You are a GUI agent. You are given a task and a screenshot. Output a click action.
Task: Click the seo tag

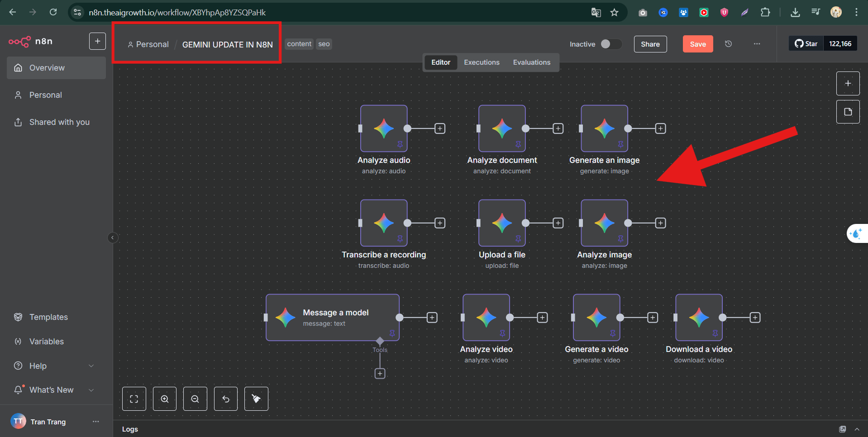[324, 44]
